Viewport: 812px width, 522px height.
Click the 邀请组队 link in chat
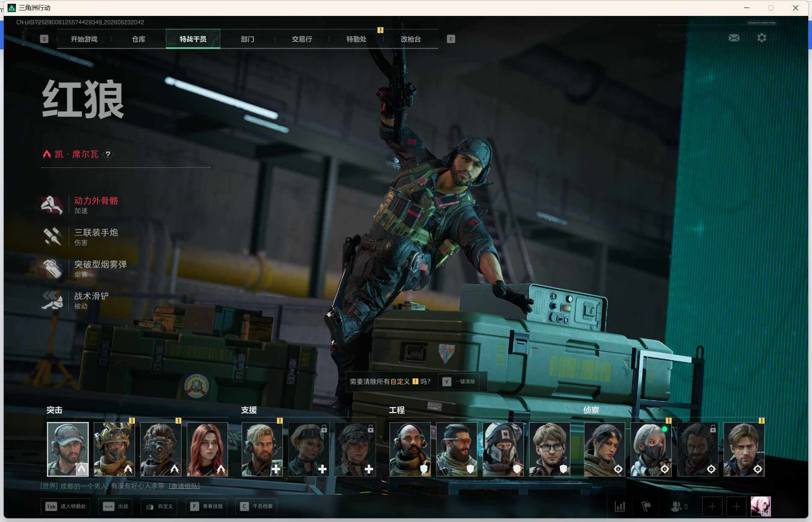click(x=184, y=486)
